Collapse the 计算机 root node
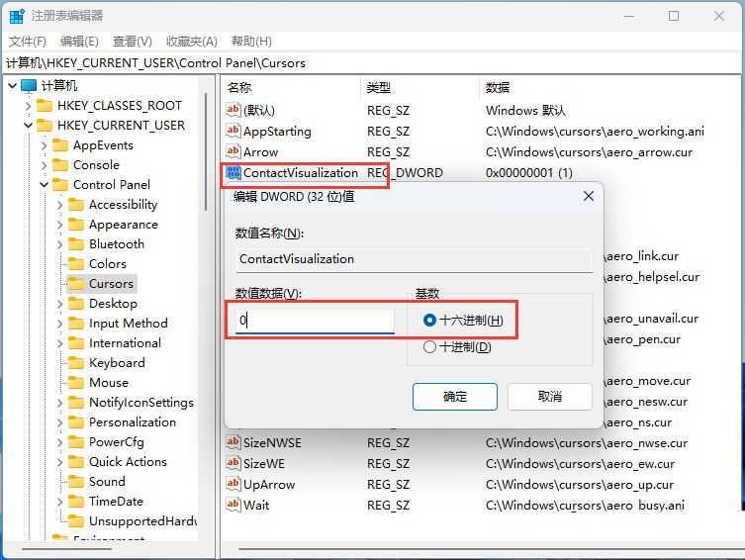This screenshot has width=745, height=560. click(x=13, y=86)
